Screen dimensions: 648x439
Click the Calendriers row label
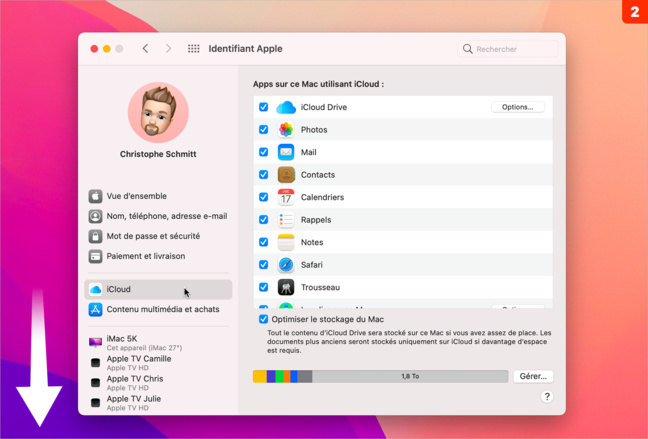(322, 197)
